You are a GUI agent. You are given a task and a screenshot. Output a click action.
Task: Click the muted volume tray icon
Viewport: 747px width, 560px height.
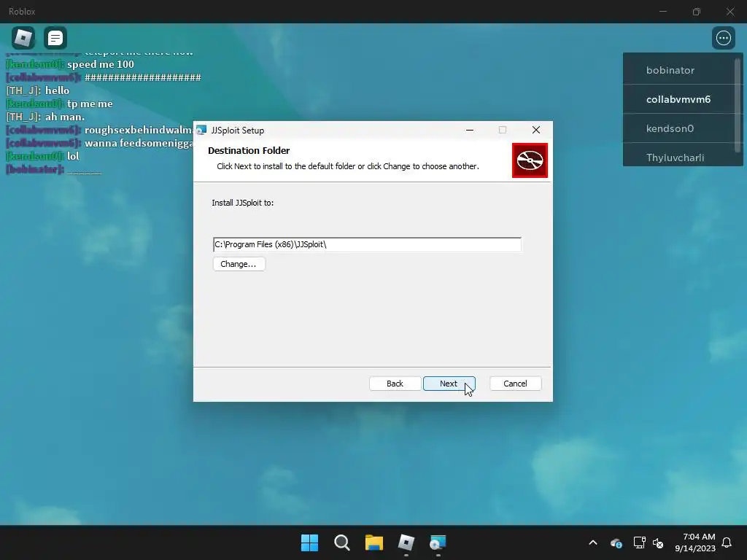point(658,542)
